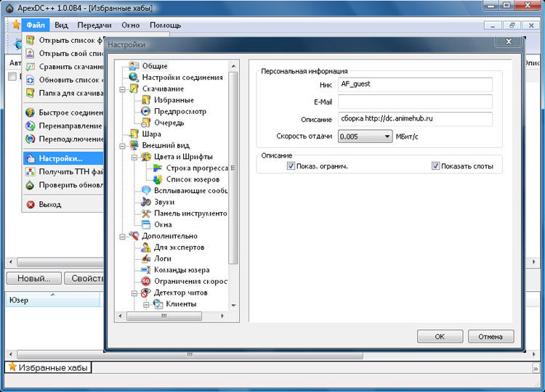Click the Логи icon
This screenshot has width=545, height=392.
tap(145, 258)
